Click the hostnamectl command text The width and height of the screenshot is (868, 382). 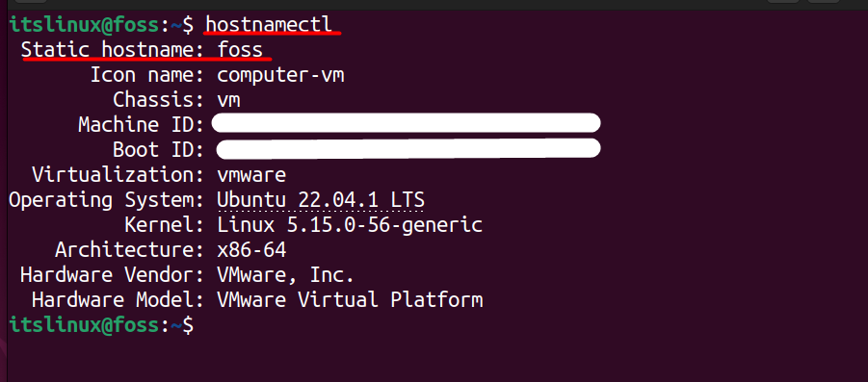(x=269, y=25)
